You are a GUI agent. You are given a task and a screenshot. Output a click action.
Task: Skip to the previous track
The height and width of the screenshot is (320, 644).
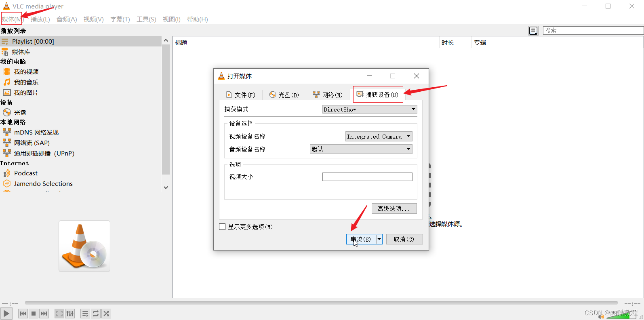point(23,314)
